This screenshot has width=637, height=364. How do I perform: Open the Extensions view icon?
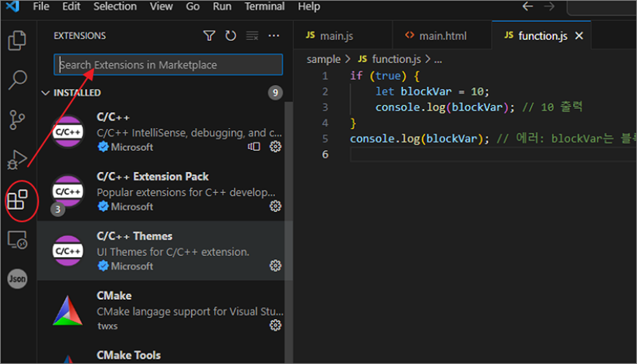click(x=17, y=200)
